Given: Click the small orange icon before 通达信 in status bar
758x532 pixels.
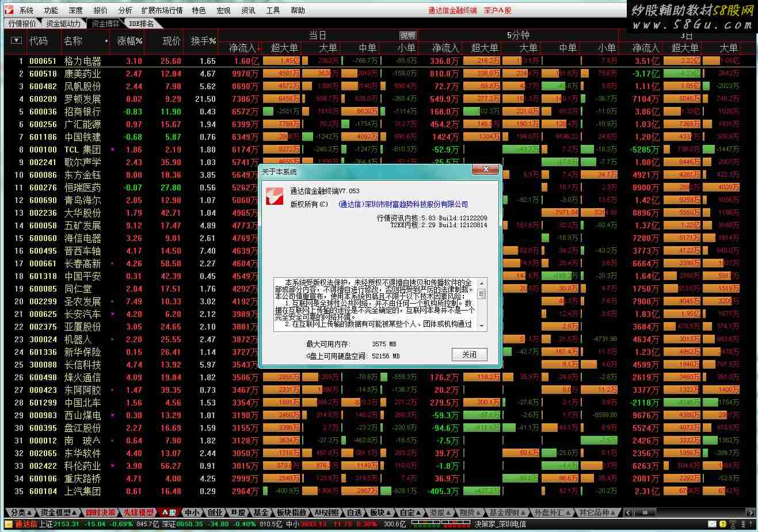Looking at the screenshot, I should coord(9,524).
